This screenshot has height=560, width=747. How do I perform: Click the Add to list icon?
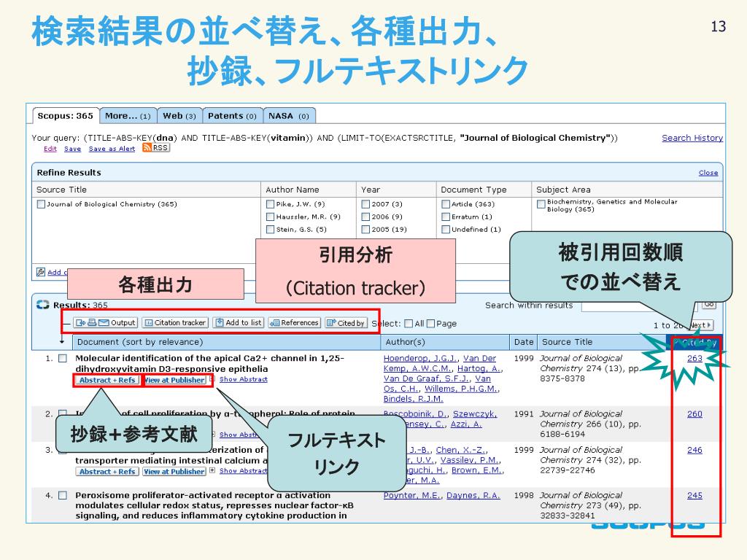219,323
